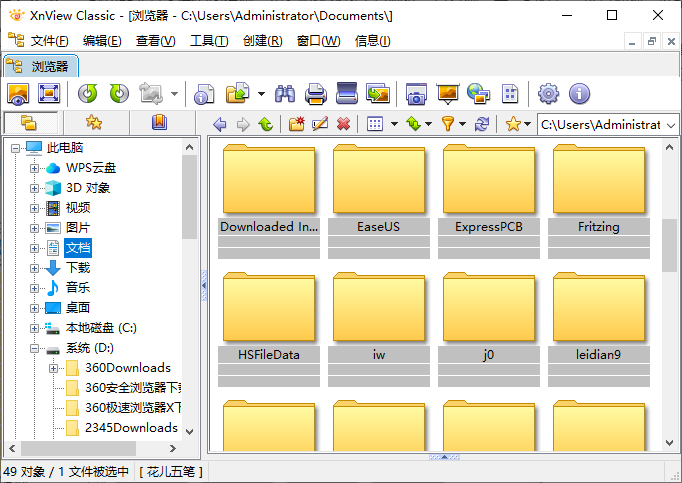Select the leidian9 folder thumbnail
This screenshot has width=682, height=483.
599,329
